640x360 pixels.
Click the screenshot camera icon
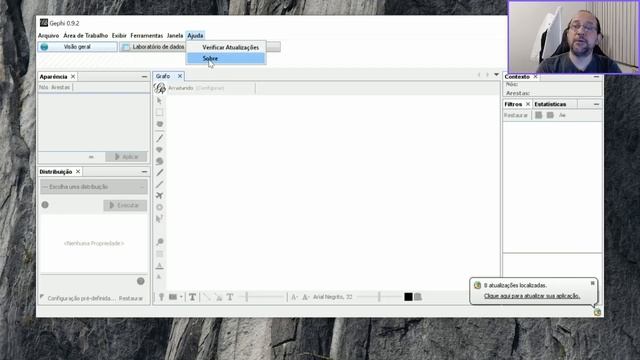coord(173,297)
